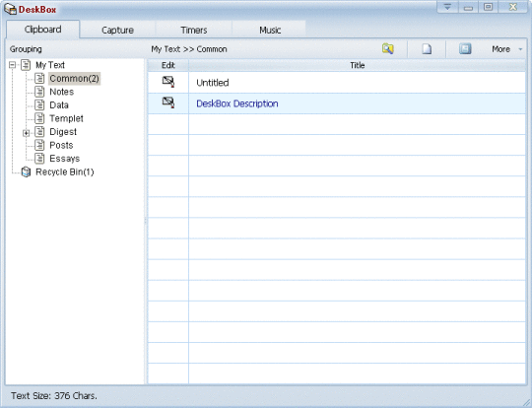This screenshot has height=408, width=532.
Task: Click the My Text document icon
Action: (x=26, y=65)
